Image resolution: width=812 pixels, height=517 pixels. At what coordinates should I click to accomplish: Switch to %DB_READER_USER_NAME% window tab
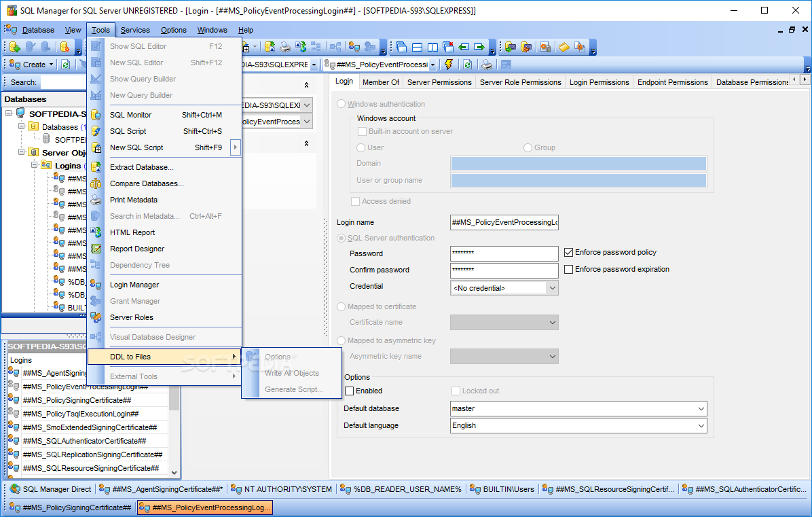pos(401,489)
